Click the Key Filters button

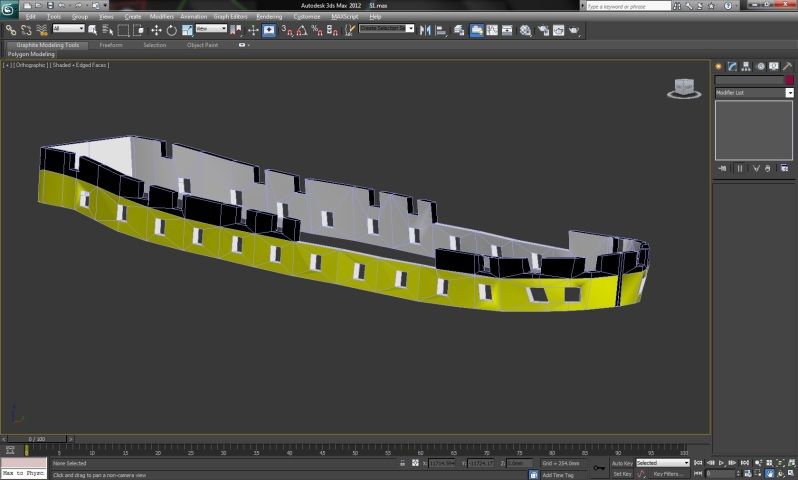668,474
